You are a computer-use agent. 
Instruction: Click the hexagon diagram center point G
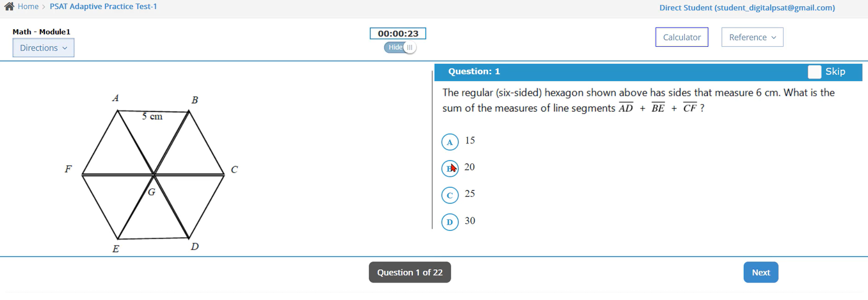click(x=153, y=174)
